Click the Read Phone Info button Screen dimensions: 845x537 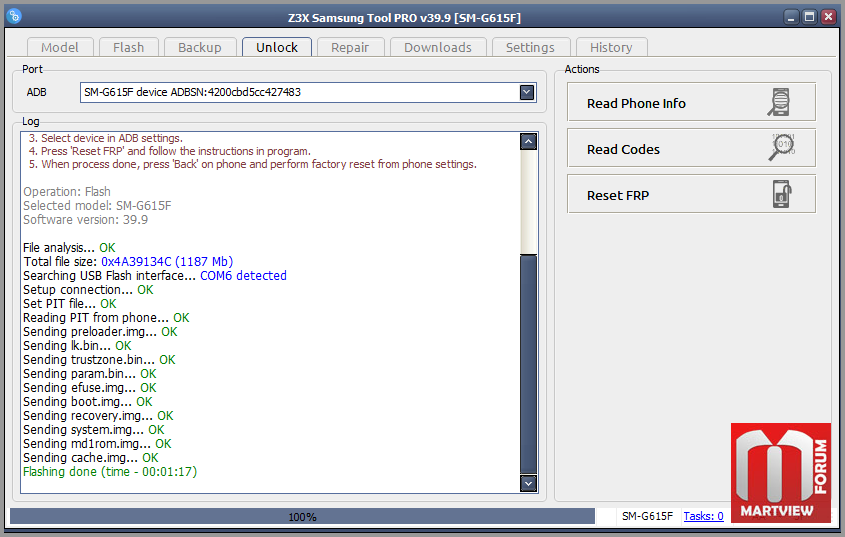click(x=691, y=102)
